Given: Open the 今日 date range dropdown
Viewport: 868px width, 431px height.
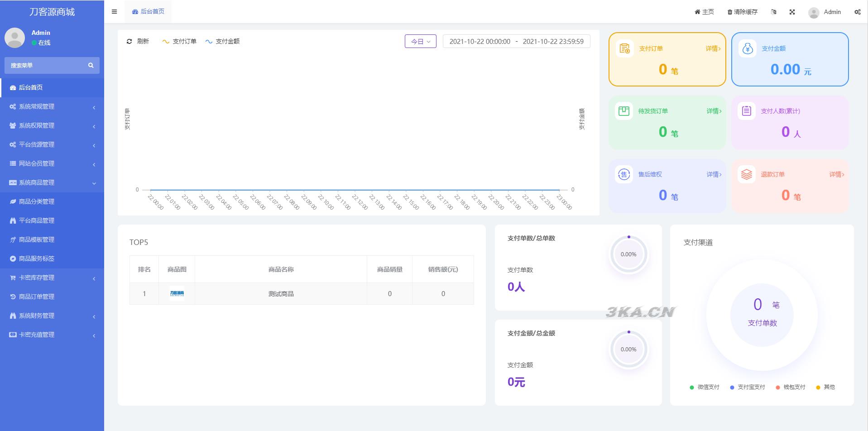Looking at the screenshot, I should (420, 41).
